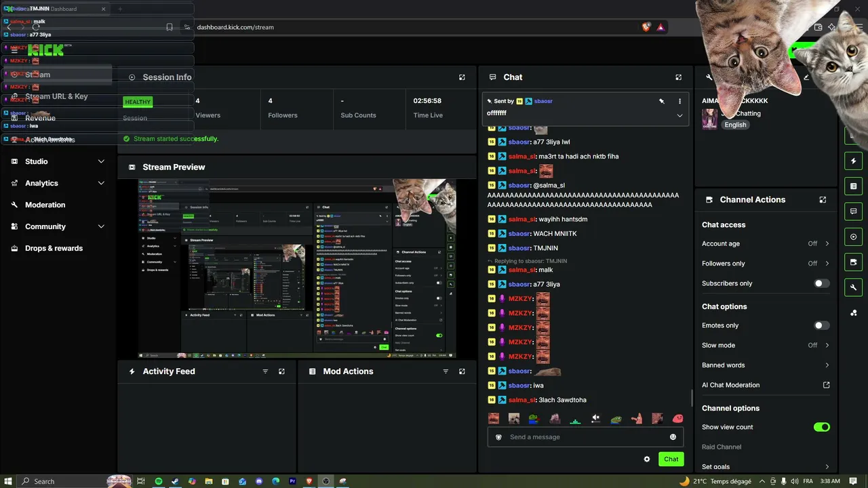Open the emoji picker in the message box
868x488 pixels.
pyautogui.click(x=673, y=437)
